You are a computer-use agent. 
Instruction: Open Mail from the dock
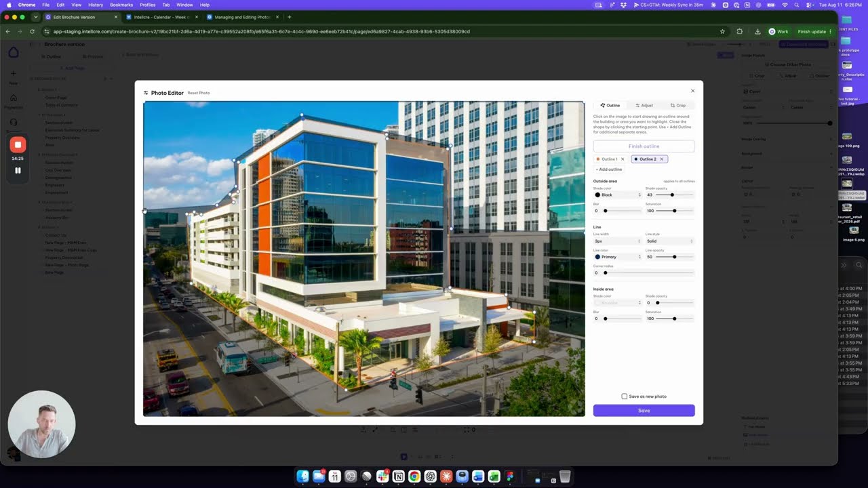coord(319,476)
